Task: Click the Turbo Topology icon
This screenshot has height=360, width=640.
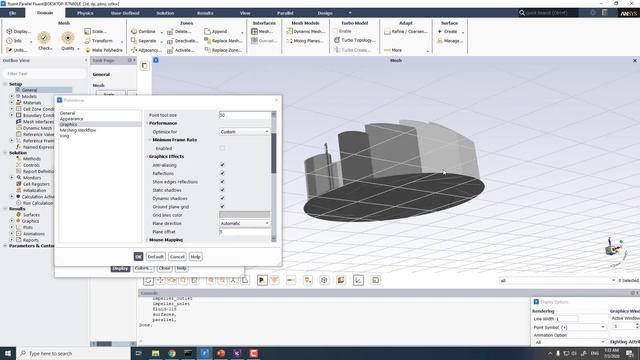Action: (337, 40)
